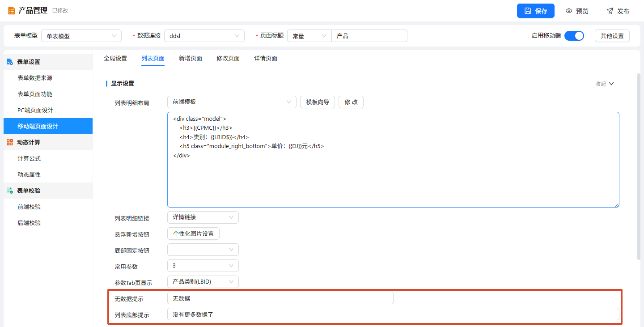Go to the 详情页面 tab

(266, 58)
